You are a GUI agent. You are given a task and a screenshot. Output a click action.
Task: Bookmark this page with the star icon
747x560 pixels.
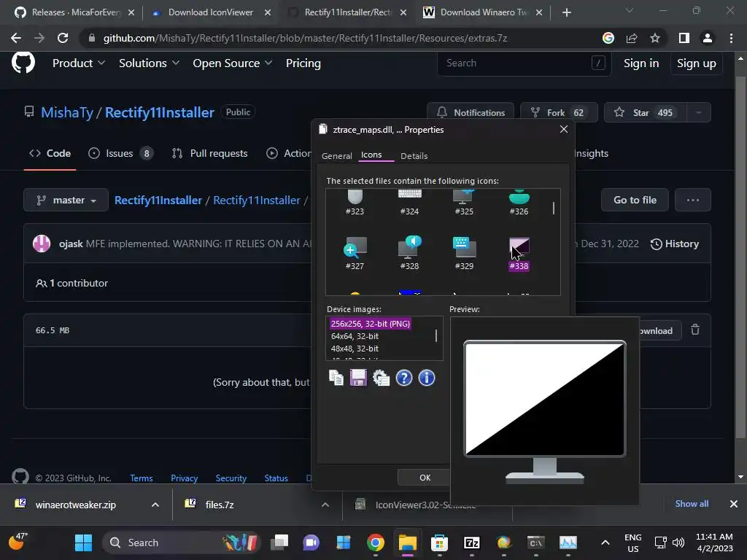pos(655,38)
